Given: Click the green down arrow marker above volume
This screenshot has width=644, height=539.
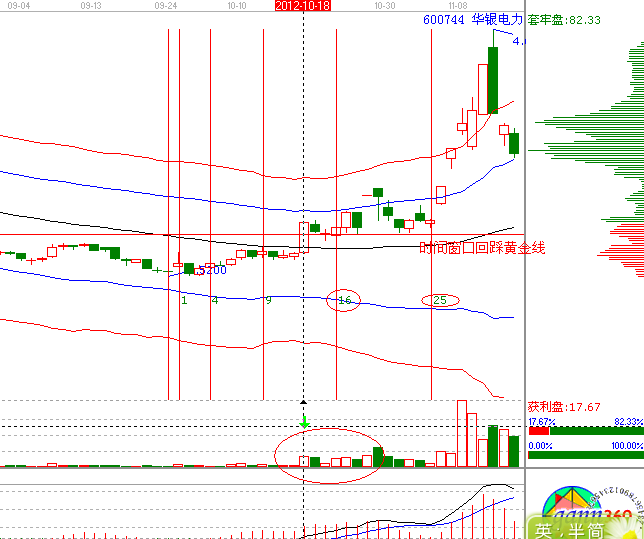Looking at the screenshot, I should click(x=304, y=420).
